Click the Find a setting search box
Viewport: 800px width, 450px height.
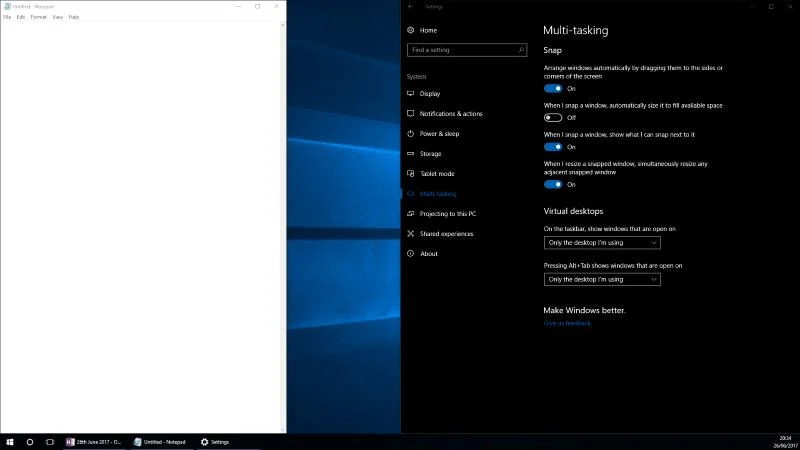point(467,50)
